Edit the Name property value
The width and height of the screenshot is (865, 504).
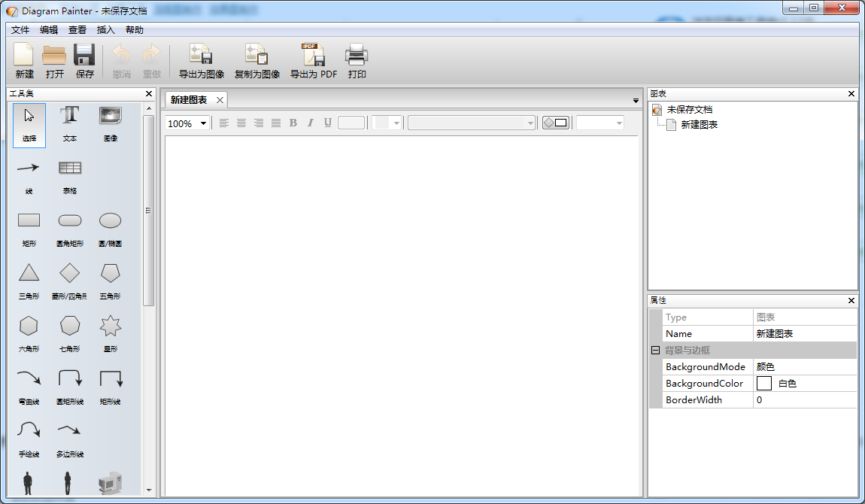(x=805, y=333)
